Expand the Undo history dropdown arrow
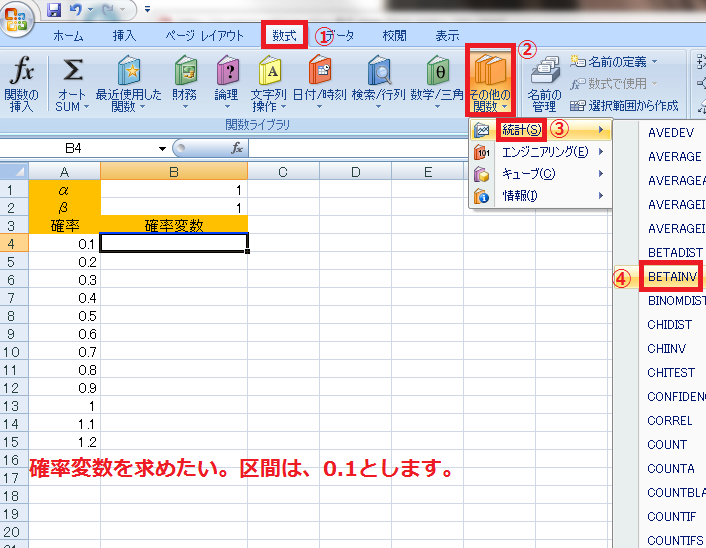 pyautogui.click(x=91, y=9)
